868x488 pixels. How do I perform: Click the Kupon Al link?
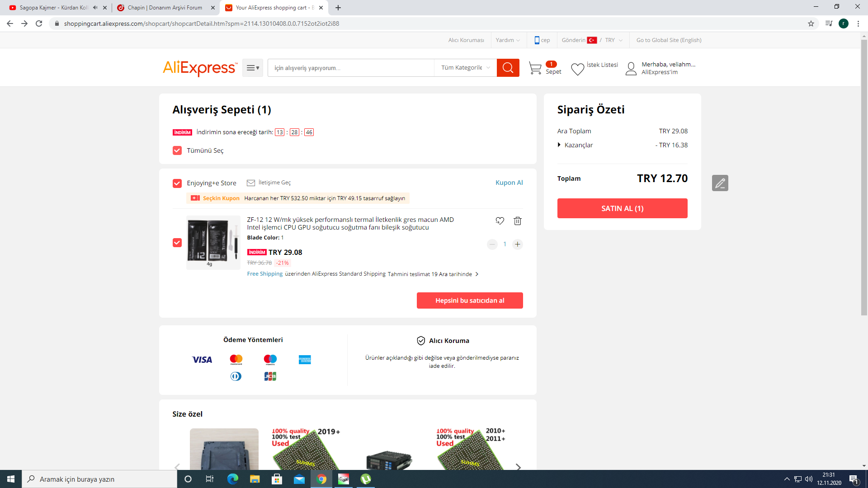[x=509, y=183]
